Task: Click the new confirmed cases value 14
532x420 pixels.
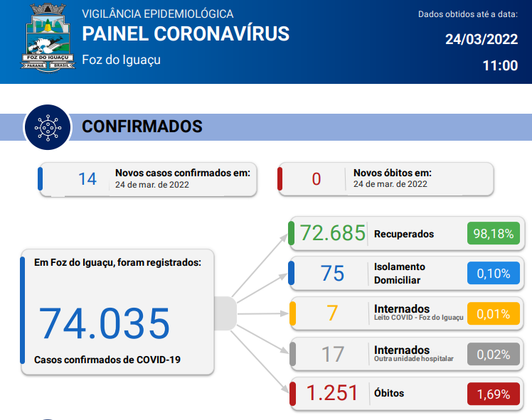Action: (x=87, y=179)
